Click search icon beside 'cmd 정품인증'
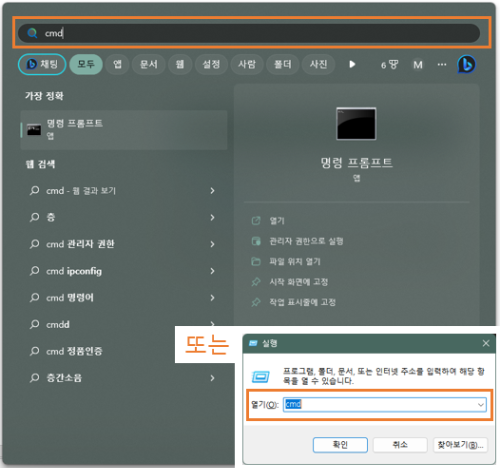 (34, 351)
